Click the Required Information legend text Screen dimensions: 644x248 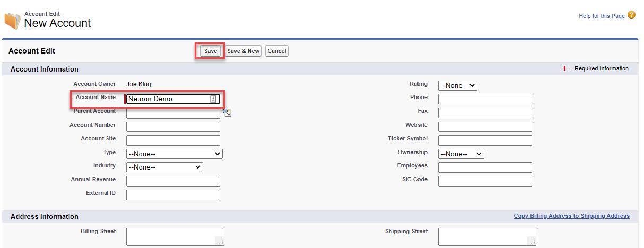tap(599, 68)
